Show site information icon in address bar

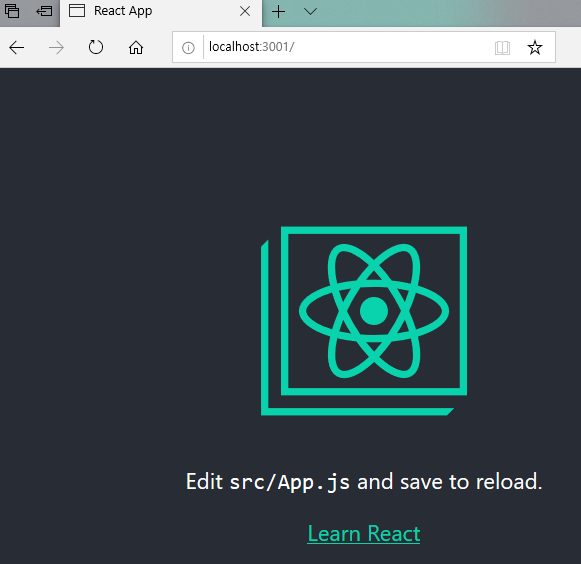188,47
